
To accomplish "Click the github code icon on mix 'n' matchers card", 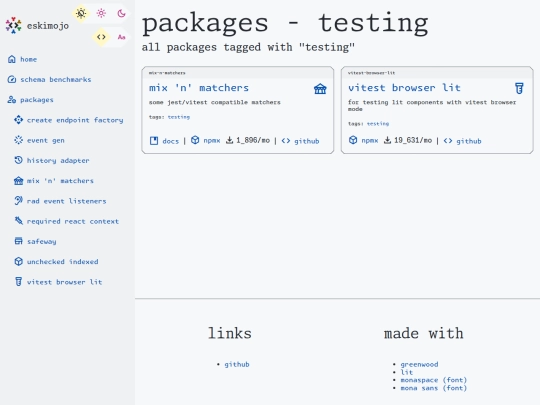I will (x=286, y=141).
